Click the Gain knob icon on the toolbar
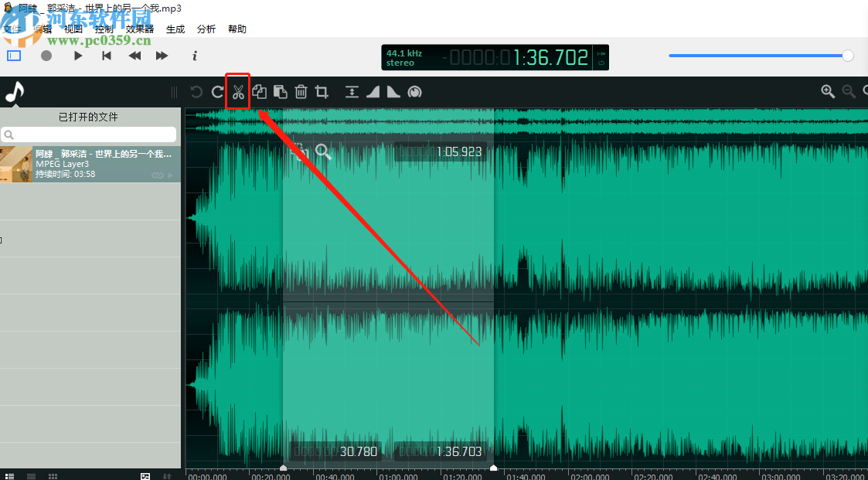868x480 pixels. coord(415,92)
